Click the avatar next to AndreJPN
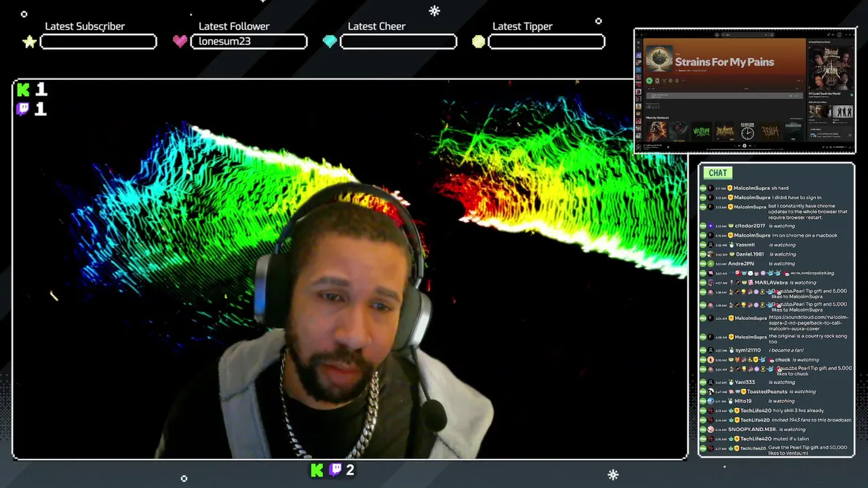This screenshot has height=488, width=868. tap(711, 264)
